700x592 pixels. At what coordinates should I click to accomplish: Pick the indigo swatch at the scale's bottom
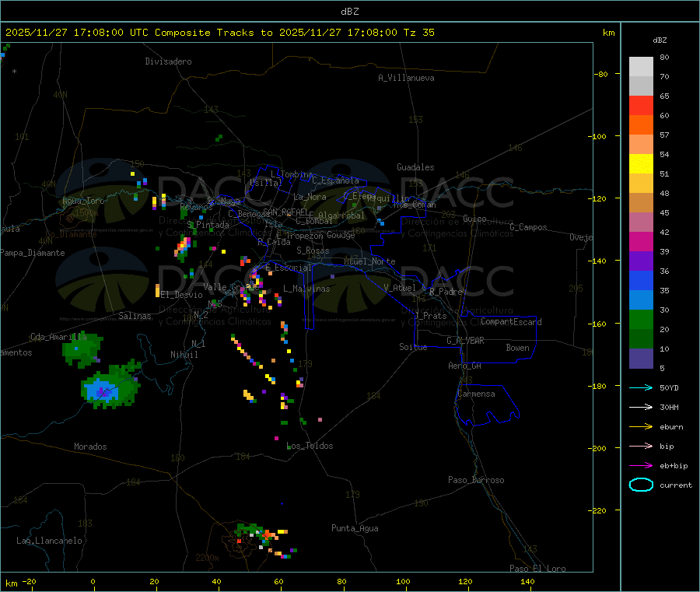coord(641,359)
